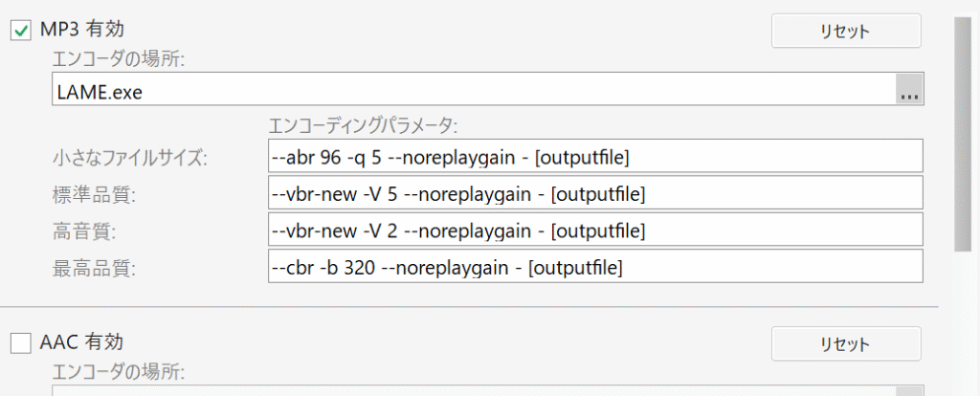Click the '--vbr-new -V 5' parameter field
980x396 pixels.
(x=594, y=194)
